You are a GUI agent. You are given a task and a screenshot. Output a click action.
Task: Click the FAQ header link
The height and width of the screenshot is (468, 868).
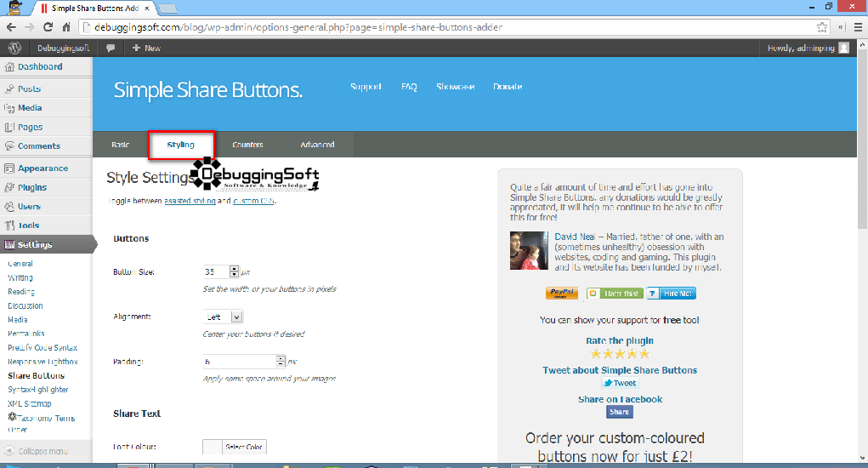pos(409,87)
